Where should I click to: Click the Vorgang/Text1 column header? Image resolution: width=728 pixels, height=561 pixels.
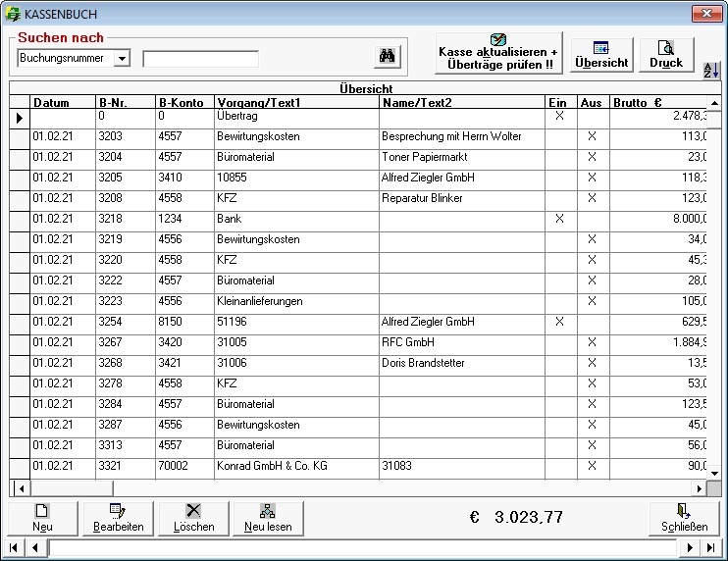(x=296, y=103)
